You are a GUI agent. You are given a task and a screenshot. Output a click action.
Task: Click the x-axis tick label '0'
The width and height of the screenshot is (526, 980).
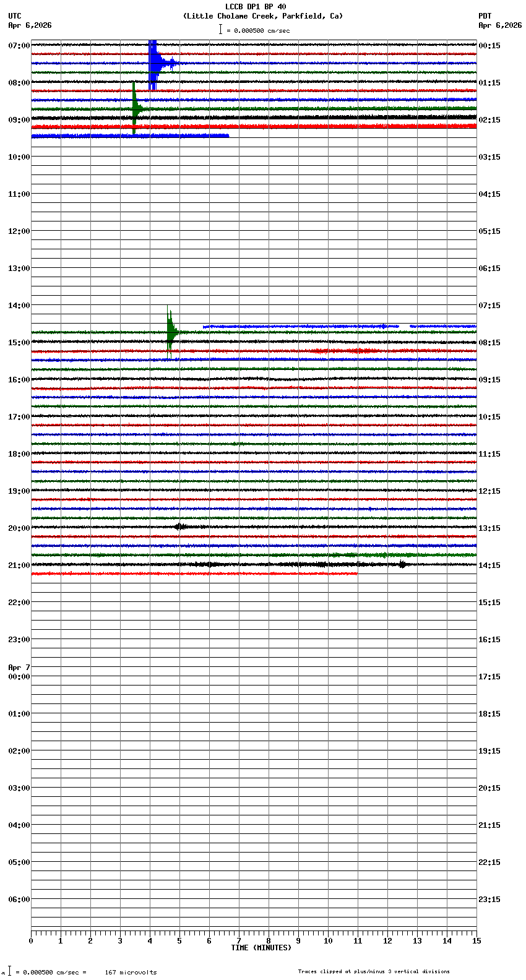click(31, 941)
